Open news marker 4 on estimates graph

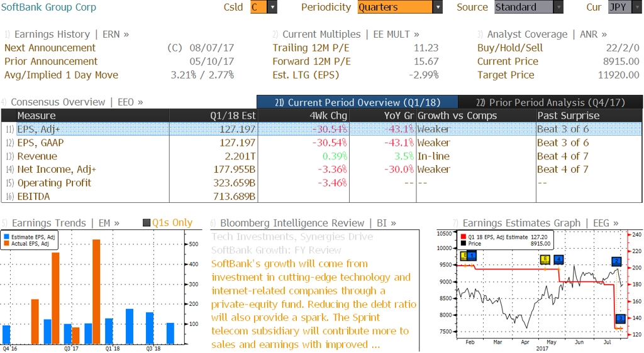tap(558, 259)
